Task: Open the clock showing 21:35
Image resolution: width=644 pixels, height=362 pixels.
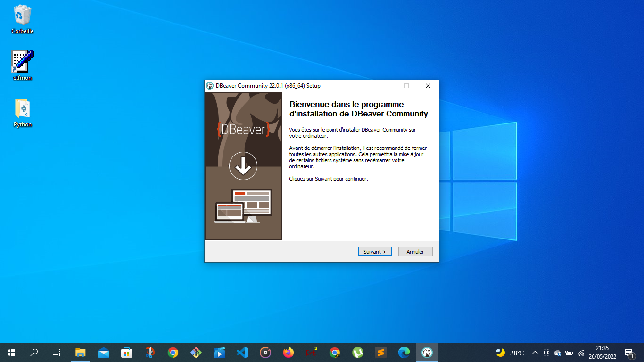Action: coord(602,353)
